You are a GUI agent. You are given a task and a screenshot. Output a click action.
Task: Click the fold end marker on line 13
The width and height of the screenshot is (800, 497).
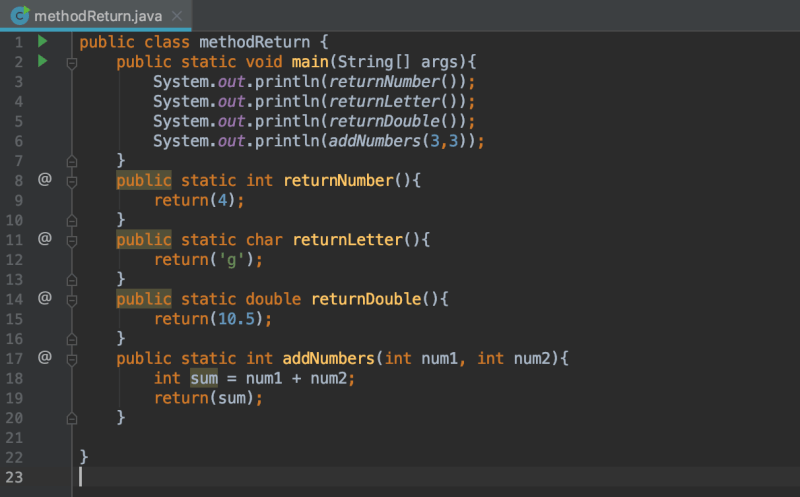point(72,280)
